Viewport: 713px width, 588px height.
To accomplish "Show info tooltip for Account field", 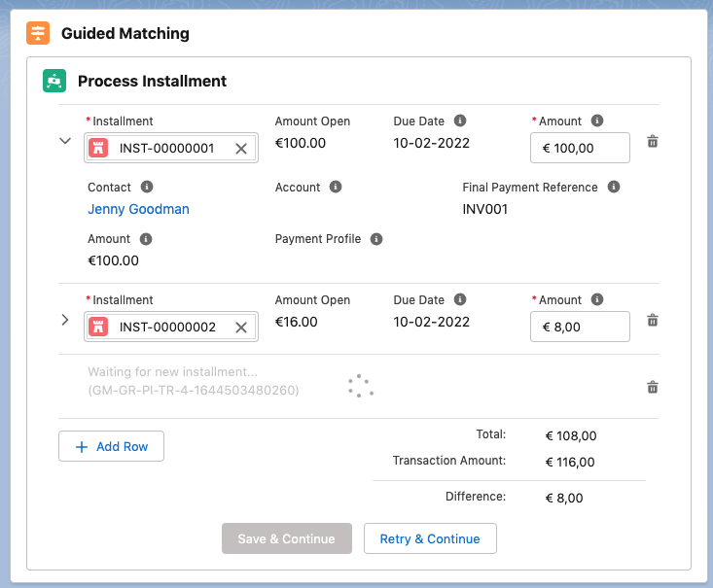I will (x=336, y=187).
